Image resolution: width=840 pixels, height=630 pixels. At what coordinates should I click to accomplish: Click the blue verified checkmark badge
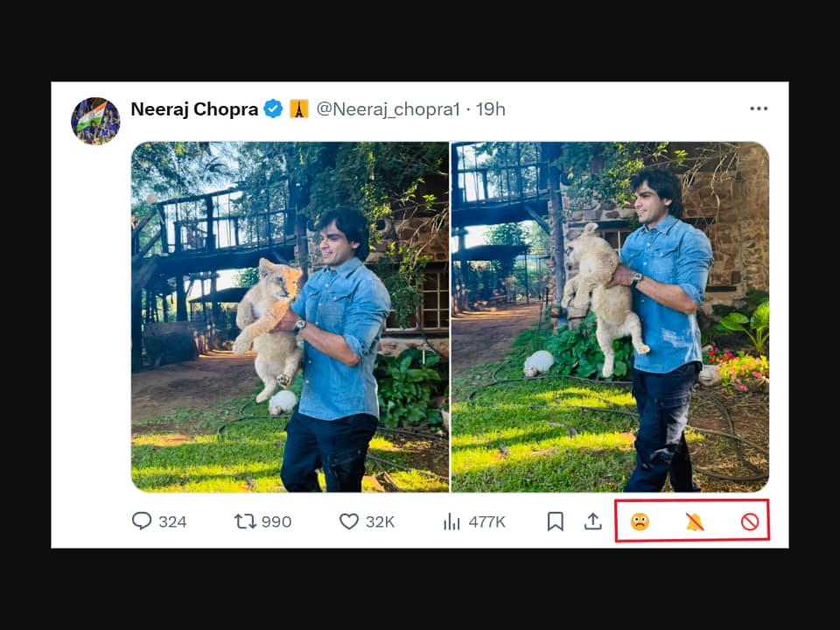[273, 109]
